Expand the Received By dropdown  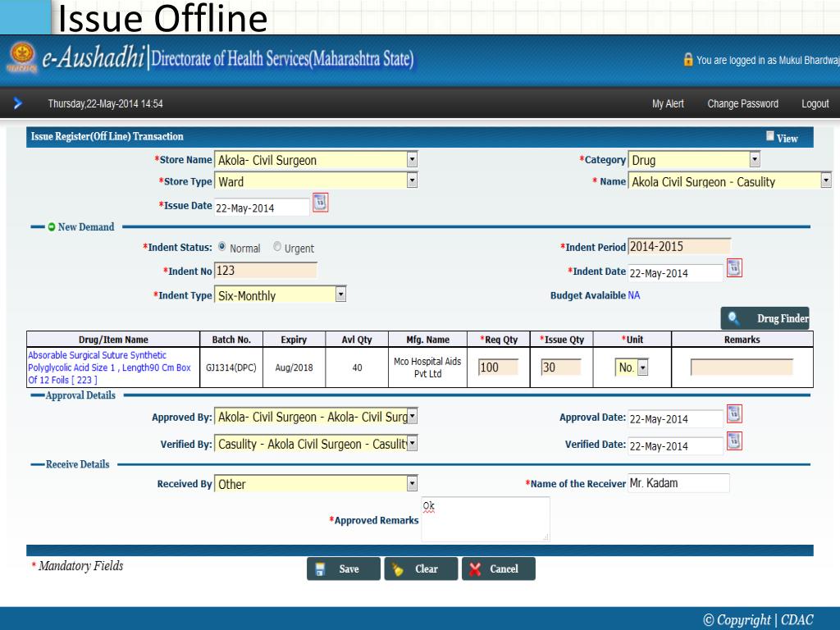[412, 483]
